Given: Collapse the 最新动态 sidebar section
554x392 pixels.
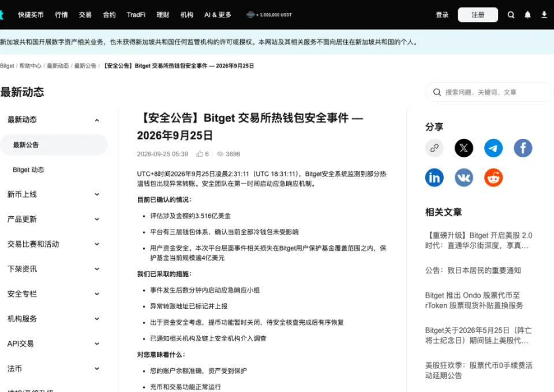Looking at the screenshot, I should (97, 120).
